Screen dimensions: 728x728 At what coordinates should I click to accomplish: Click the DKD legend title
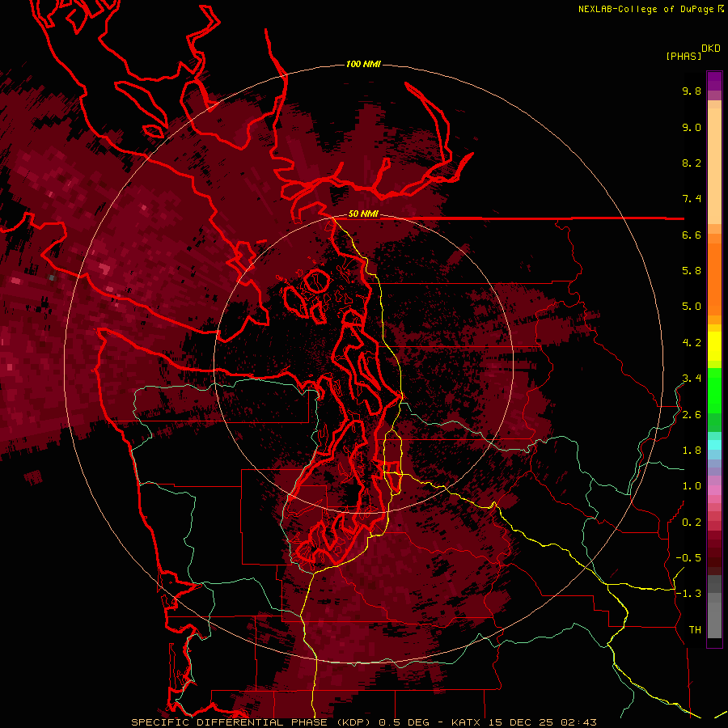click(710, 49)
